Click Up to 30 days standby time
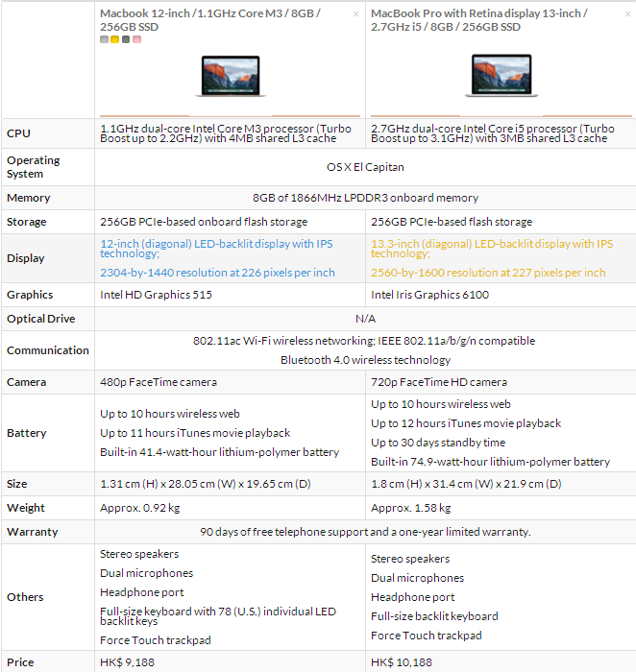This screenshot has width=636, height=672. (x=438, y=443)
